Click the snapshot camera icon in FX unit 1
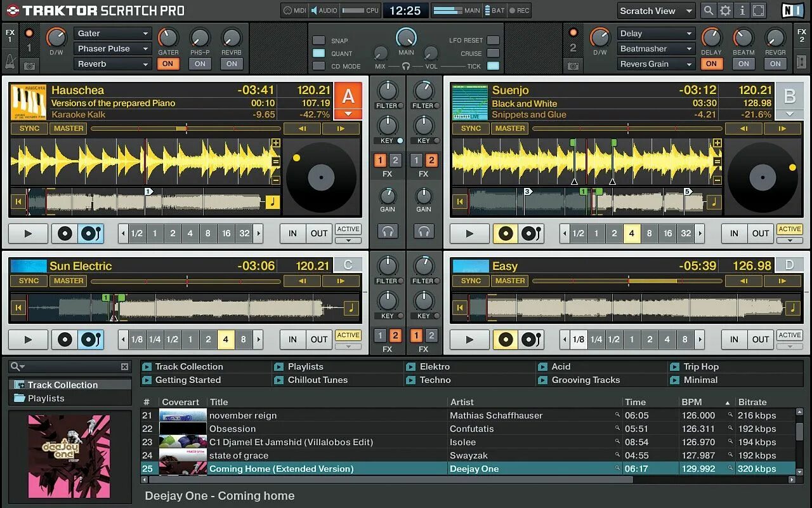The height and width of the screenshot is (508, 812). pos(29,65)
